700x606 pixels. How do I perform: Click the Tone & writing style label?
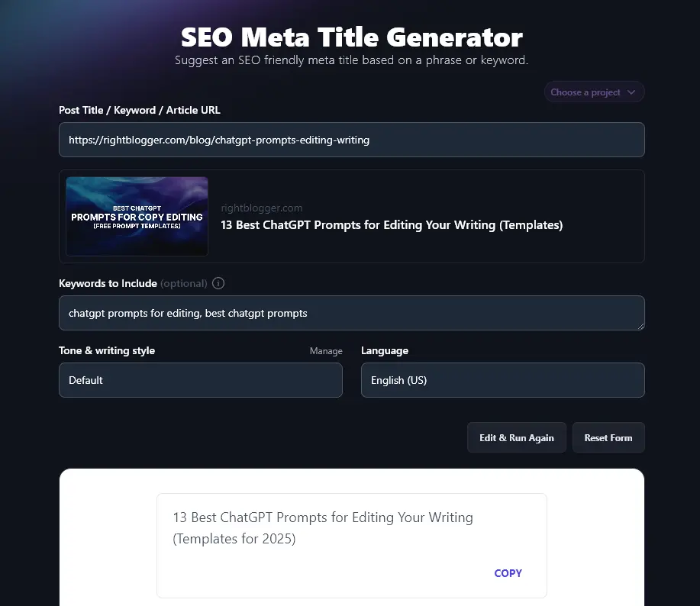pos(107,351)
